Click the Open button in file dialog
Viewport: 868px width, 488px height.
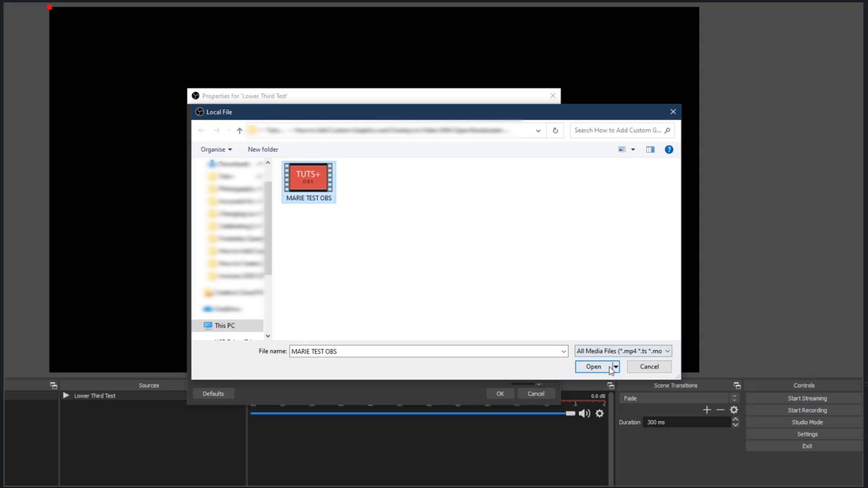(594, 366)
